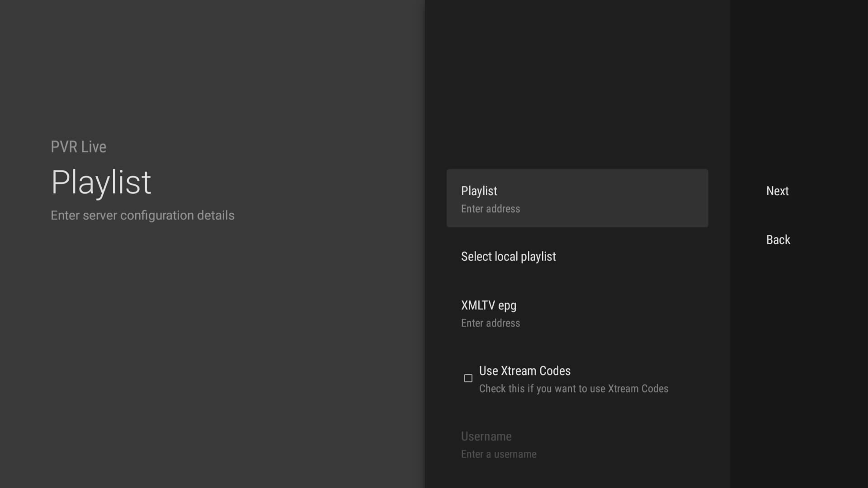This screenshot has height=488, width=868.
Task: Click the large Playlist heading
Action: (101, 183)
